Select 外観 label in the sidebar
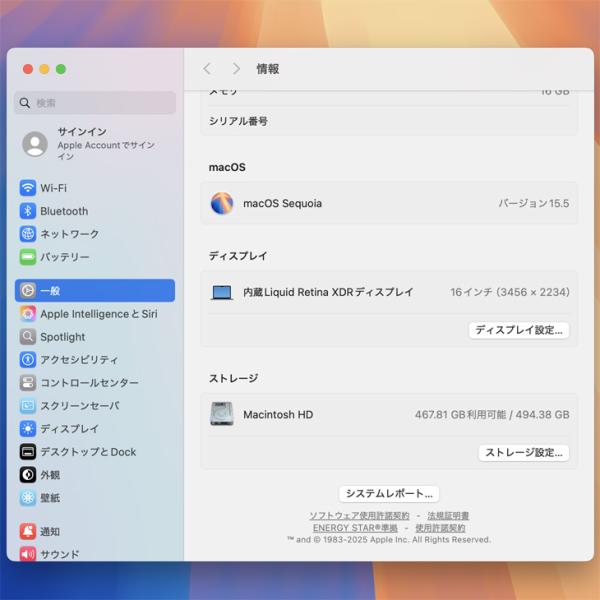This screenshot has height=600, width=600. (x=50, y=475)
